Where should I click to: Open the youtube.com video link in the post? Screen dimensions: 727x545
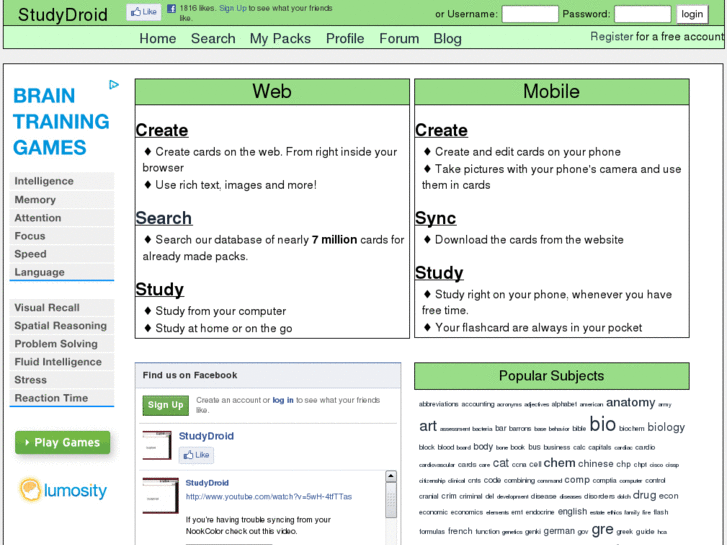click(x=269, y=497)
